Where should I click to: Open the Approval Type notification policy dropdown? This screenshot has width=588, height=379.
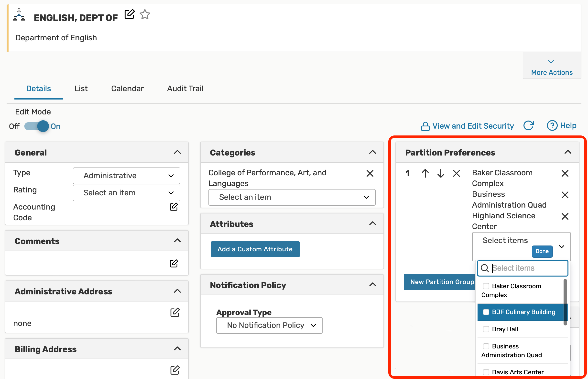tap(269, 325)
